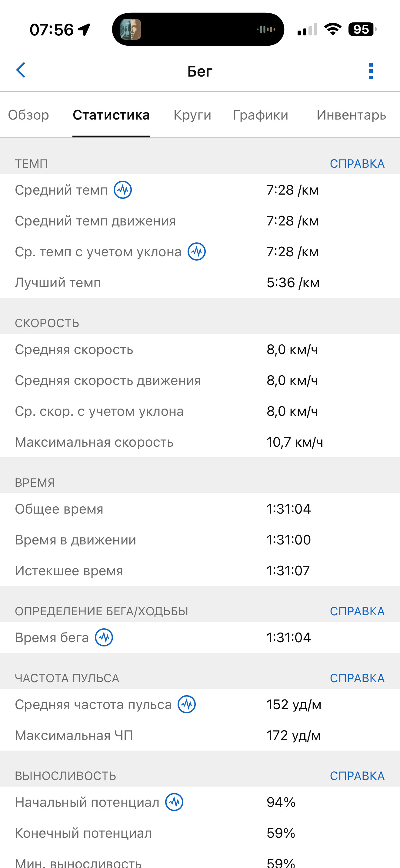Open СПРАВКА link for ТЕМП section
This screenshot has width=400, height=868.
pos(357,163)
